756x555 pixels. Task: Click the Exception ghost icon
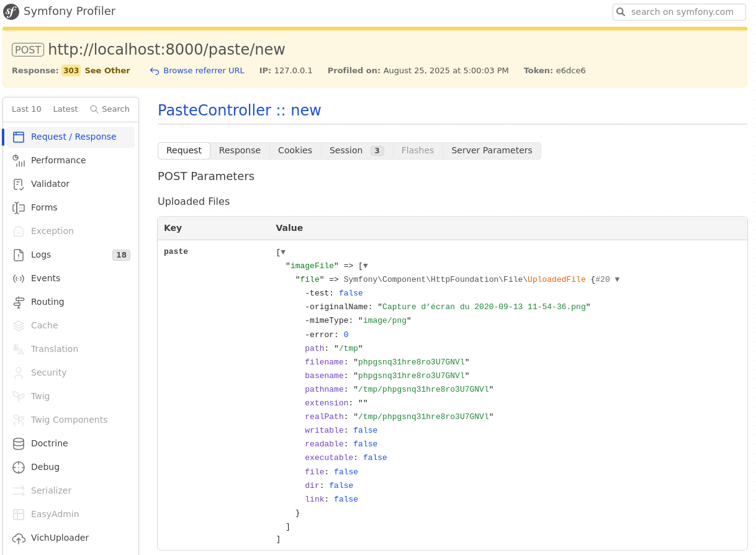(19, 232)
